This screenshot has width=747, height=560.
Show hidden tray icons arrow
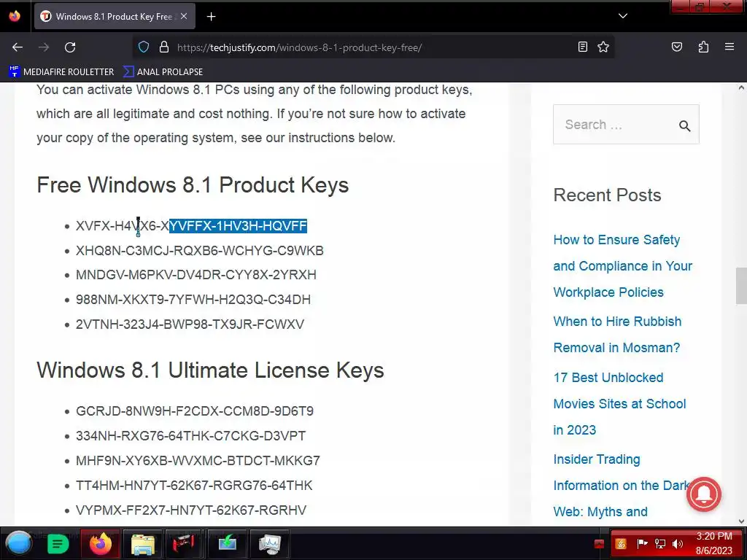[x=599, y=544]
